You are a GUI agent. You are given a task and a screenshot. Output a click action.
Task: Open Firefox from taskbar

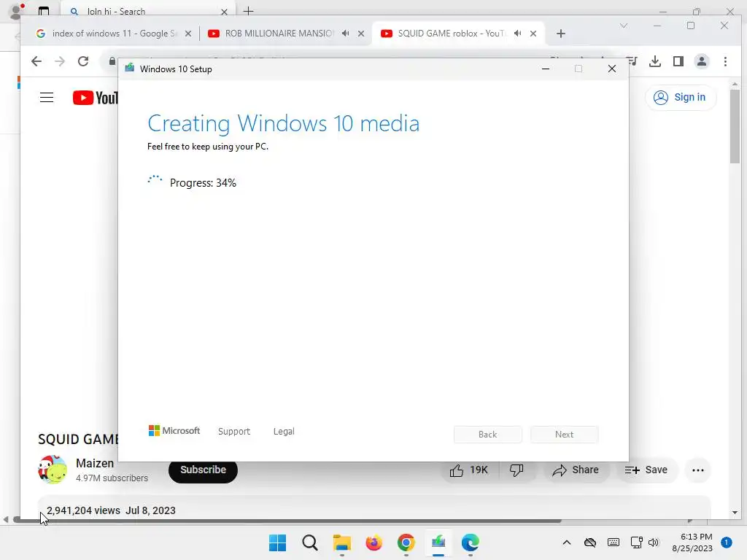point(374,542)
